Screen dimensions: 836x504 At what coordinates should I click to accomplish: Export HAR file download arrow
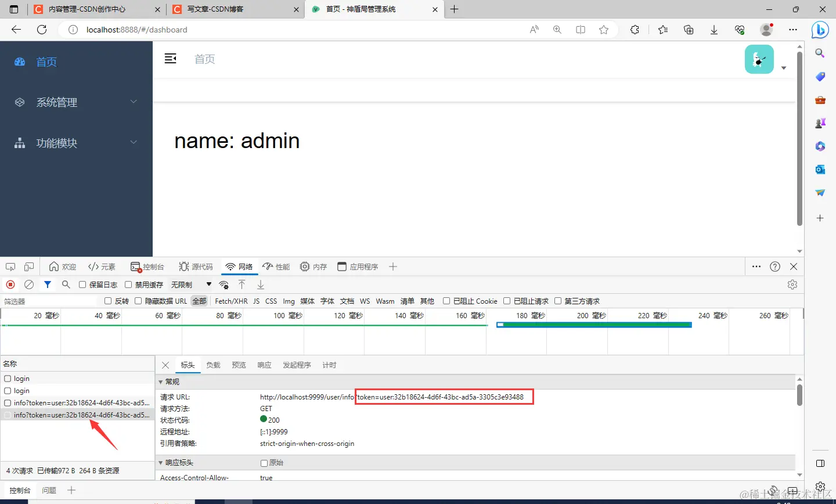[x=261, y=285]
